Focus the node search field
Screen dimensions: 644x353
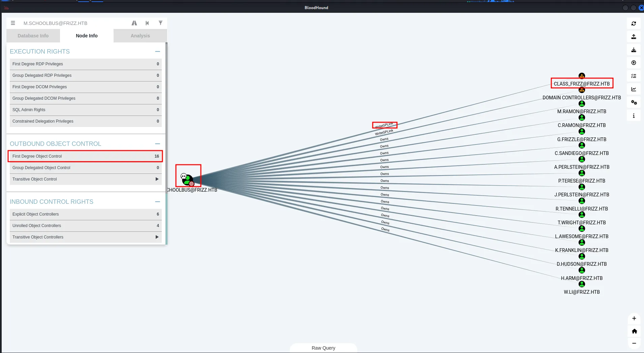tap(74, 23)
